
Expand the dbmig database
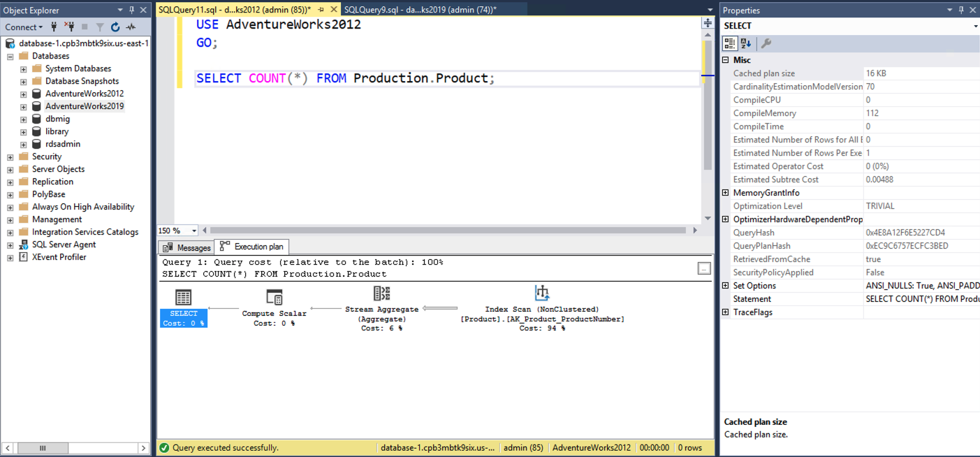(24, 119)
